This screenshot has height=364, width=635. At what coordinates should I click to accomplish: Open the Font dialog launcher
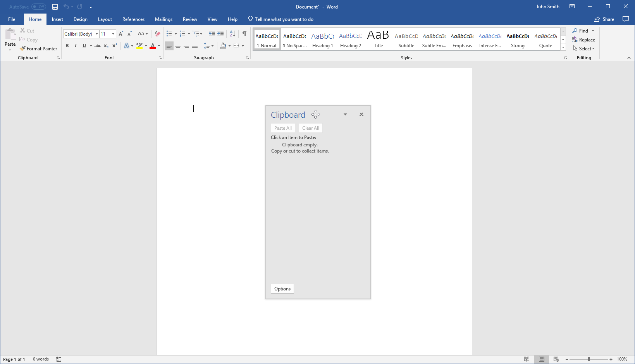pos(160,58)
